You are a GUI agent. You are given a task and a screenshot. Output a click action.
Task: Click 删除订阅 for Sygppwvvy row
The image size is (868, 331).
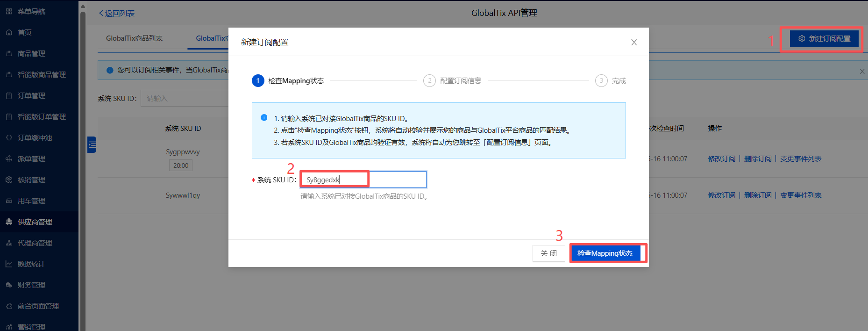click(x=758, y=158)
